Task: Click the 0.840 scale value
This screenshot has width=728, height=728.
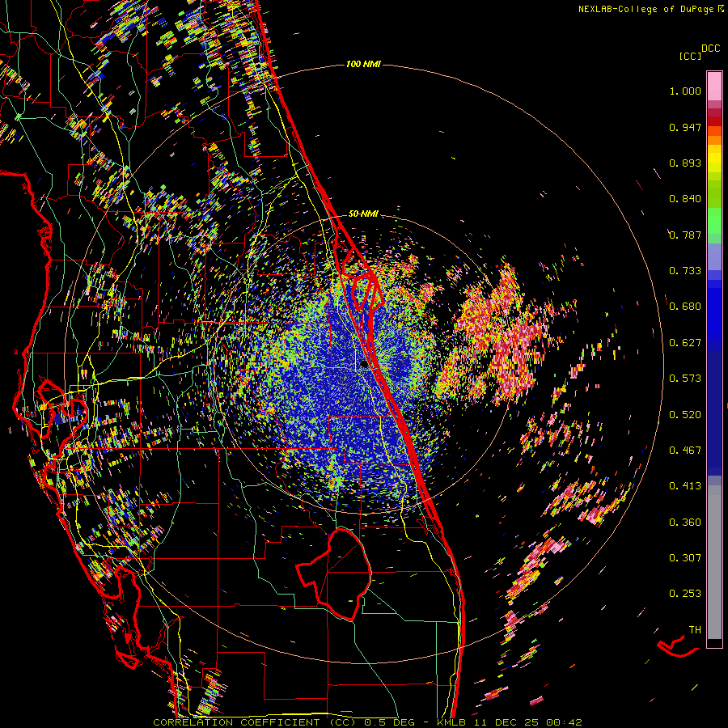Action: click(x=685, y=199)
